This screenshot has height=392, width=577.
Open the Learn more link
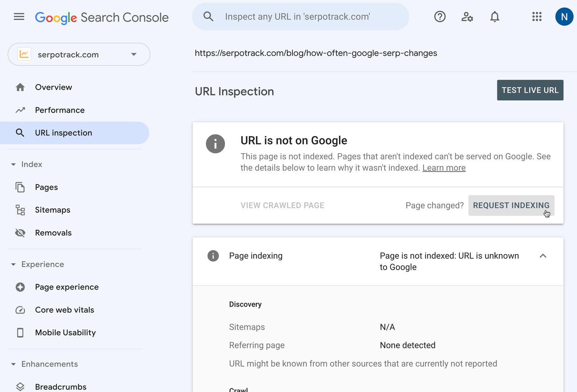pyautogui.click(x=444, y=168)
